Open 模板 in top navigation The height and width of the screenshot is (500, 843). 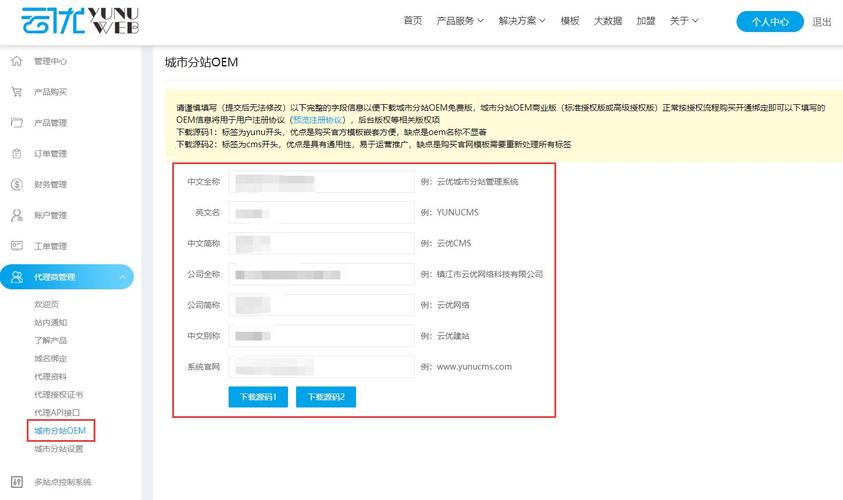[570, 20]
